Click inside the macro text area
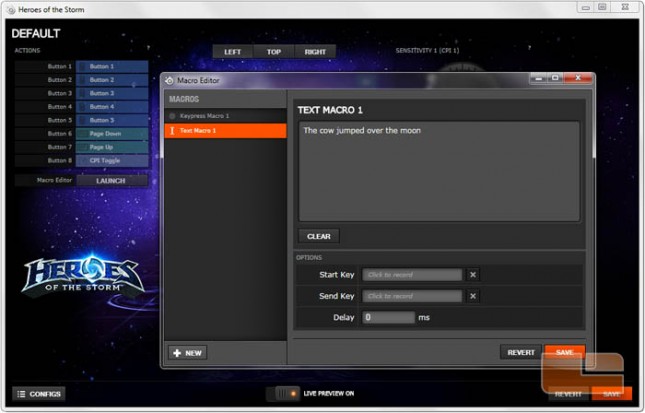The image size is (645, 413). coord(439,172)
